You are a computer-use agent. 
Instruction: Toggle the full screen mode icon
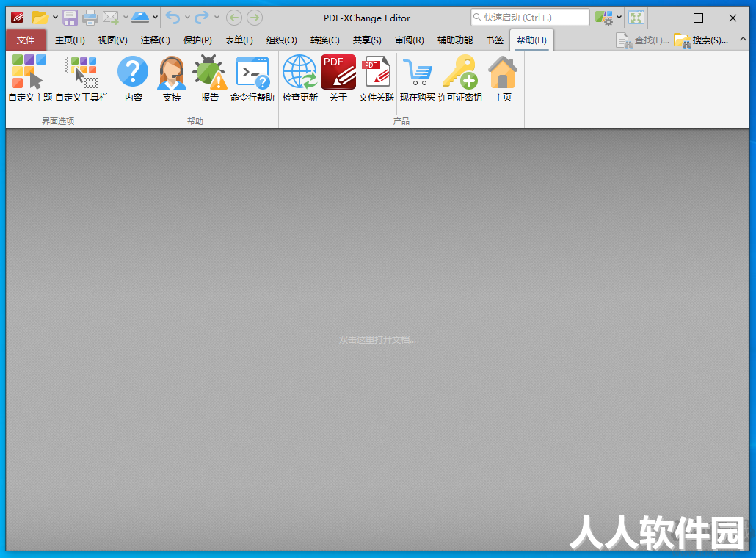636,18
